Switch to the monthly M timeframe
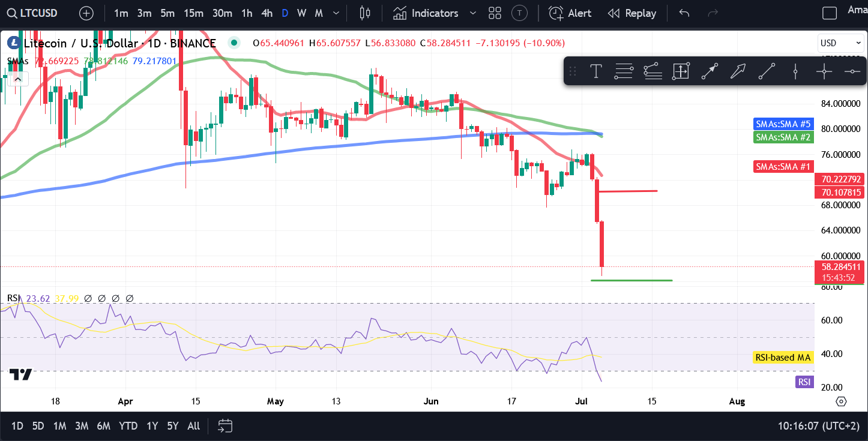Image resolution: width=868 pixels, height=441 pixels. pyautogui.click(x=319, y=13)
